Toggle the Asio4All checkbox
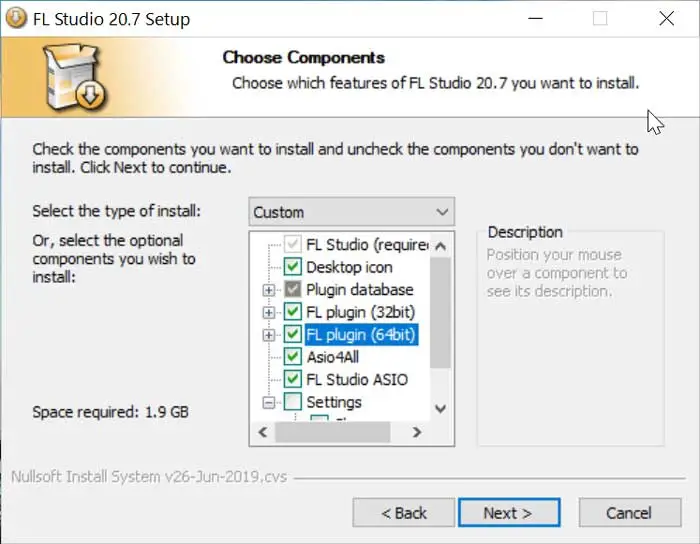This screenshot has width=700, height=544. point(293,357)
